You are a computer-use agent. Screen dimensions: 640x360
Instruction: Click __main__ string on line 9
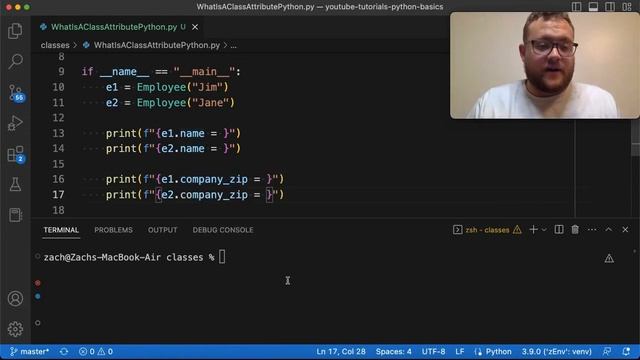point(204,72)
